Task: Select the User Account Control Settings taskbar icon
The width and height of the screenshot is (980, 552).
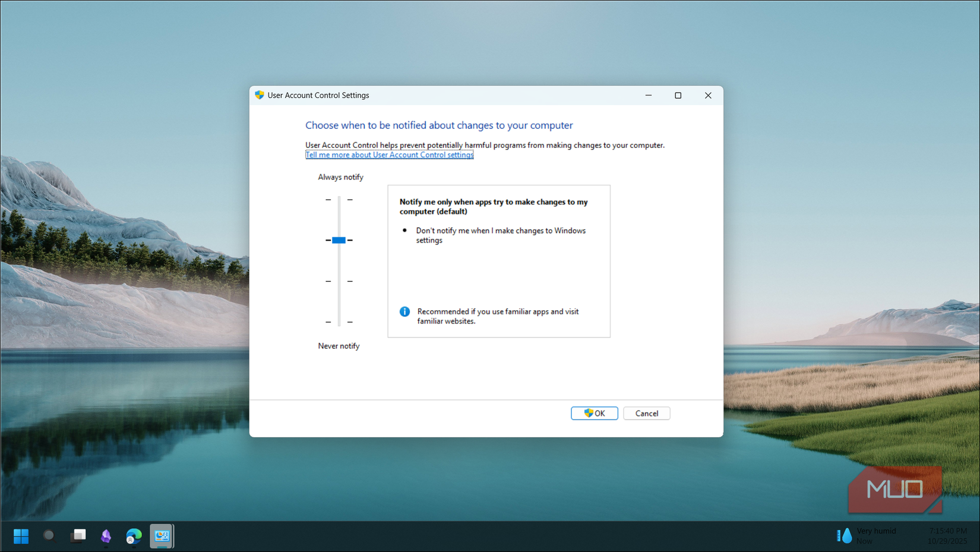Action: tap(161, 536)
